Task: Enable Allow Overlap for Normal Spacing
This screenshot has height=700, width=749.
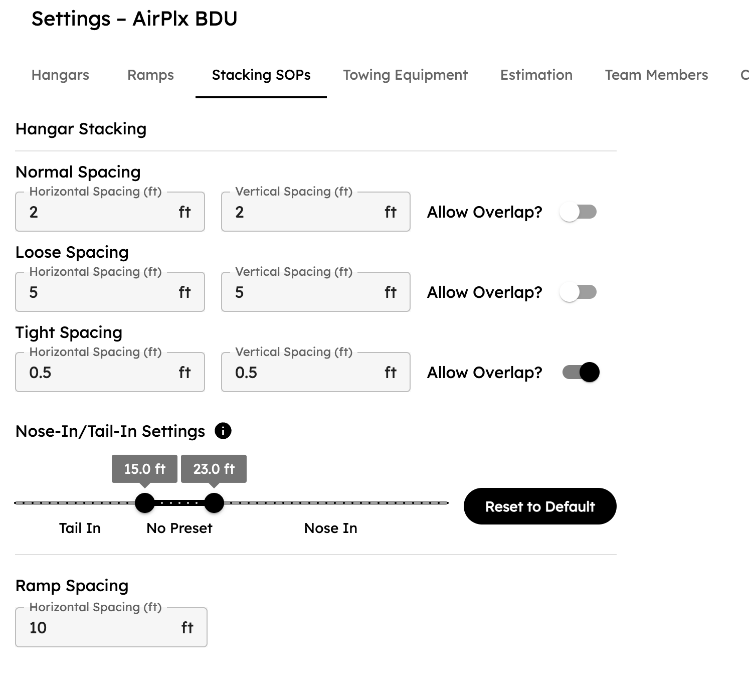Action: tap(578, 212)
